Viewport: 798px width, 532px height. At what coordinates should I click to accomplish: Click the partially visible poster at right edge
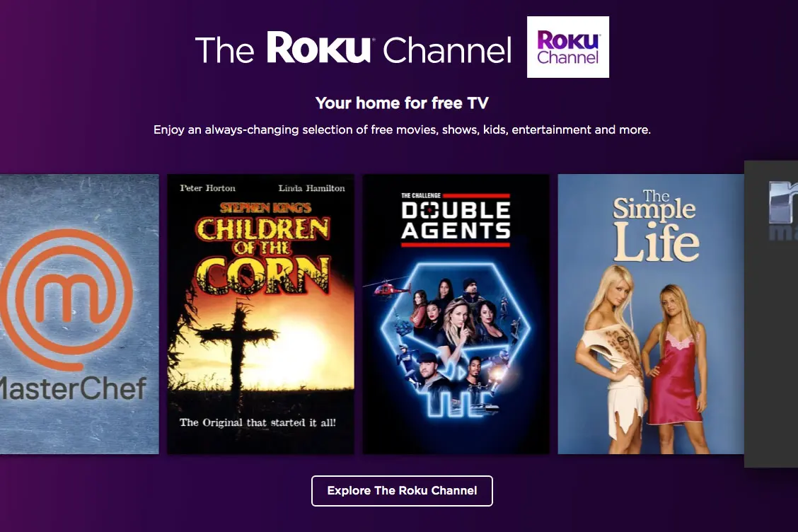coord(771,314)
